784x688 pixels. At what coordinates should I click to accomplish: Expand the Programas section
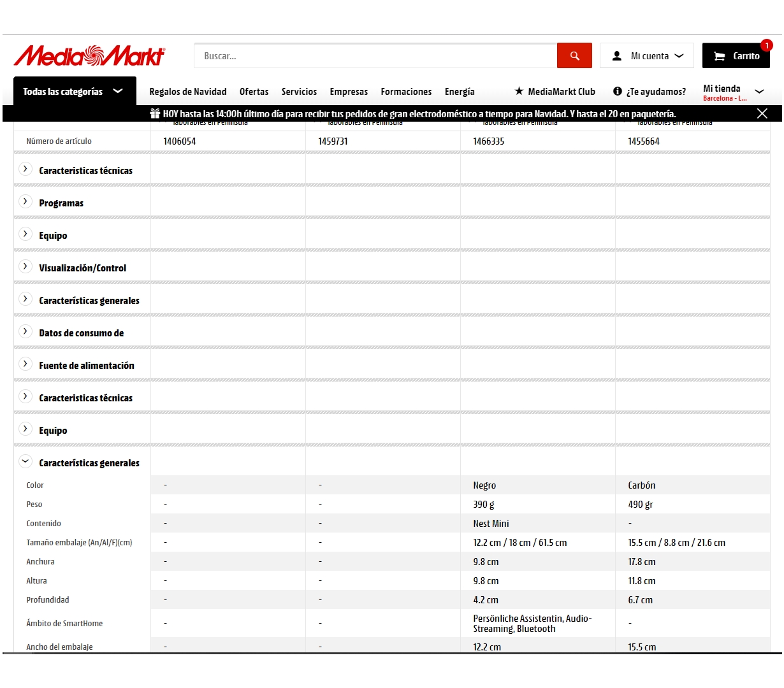coord(25,202)
